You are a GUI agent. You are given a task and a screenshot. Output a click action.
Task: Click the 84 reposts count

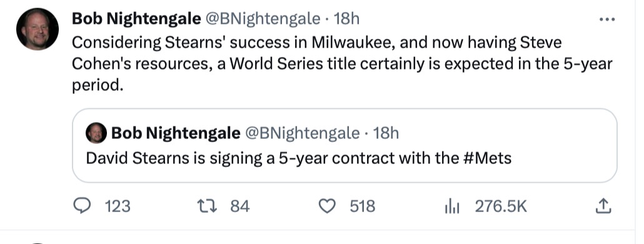pos(240,206)
